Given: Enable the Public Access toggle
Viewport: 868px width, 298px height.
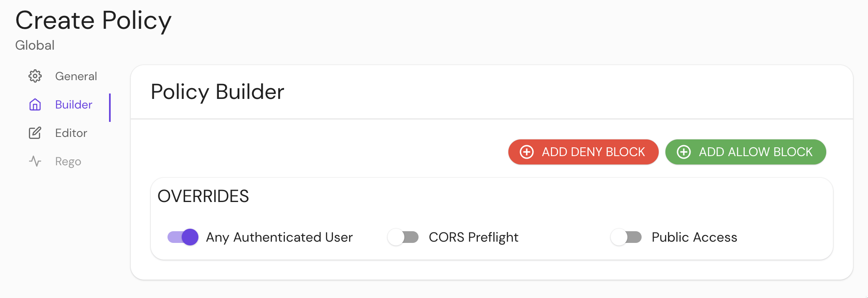Looking at the screenshot, I should 626,237.
